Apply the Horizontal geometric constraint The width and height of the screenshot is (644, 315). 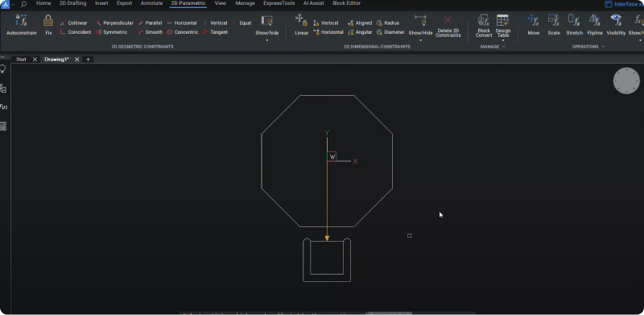tap(182, 23)
